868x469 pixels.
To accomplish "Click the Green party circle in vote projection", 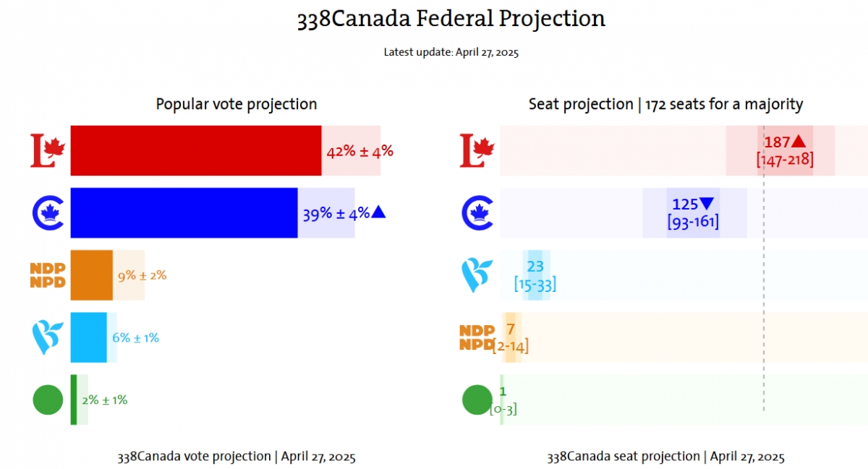I will (x=48, y=400).
